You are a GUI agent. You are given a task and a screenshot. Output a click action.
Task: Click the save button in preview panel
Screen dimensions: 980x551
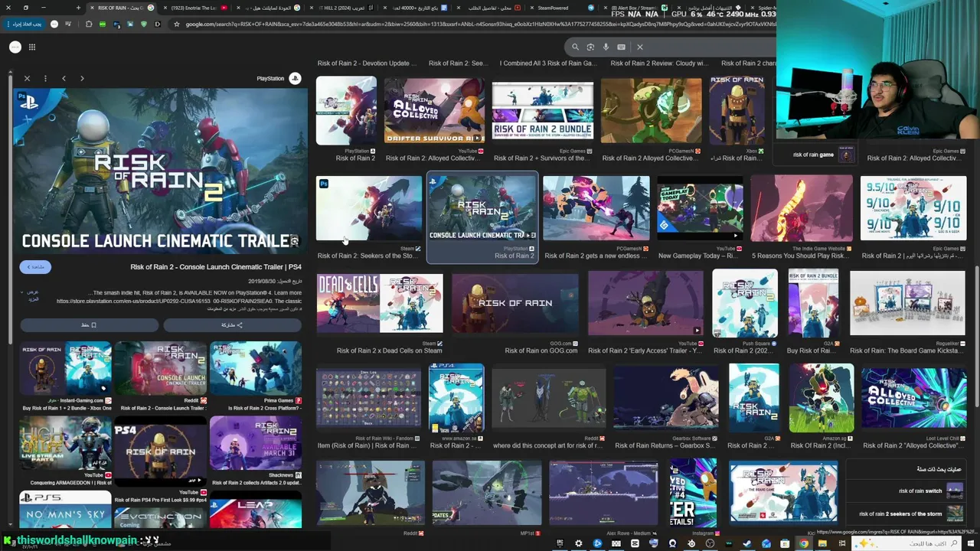point(89,325)
